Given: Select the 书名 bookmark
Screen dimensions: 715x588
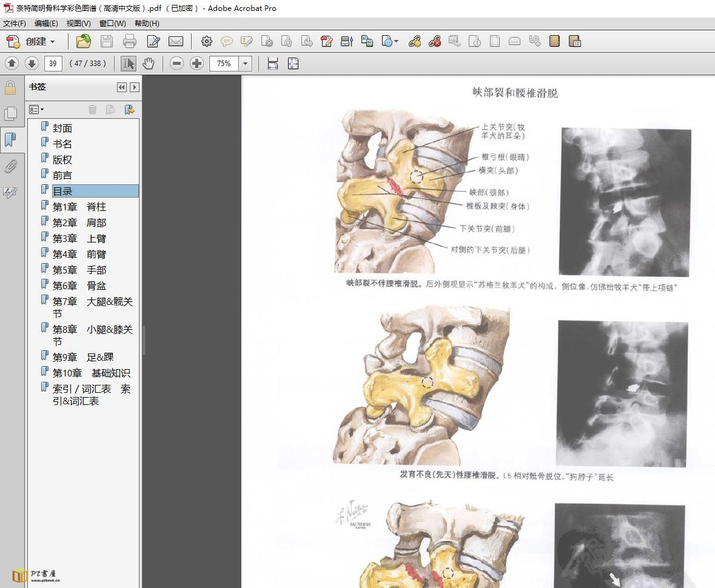Looking at the screenshot, I should click(62, 144).
